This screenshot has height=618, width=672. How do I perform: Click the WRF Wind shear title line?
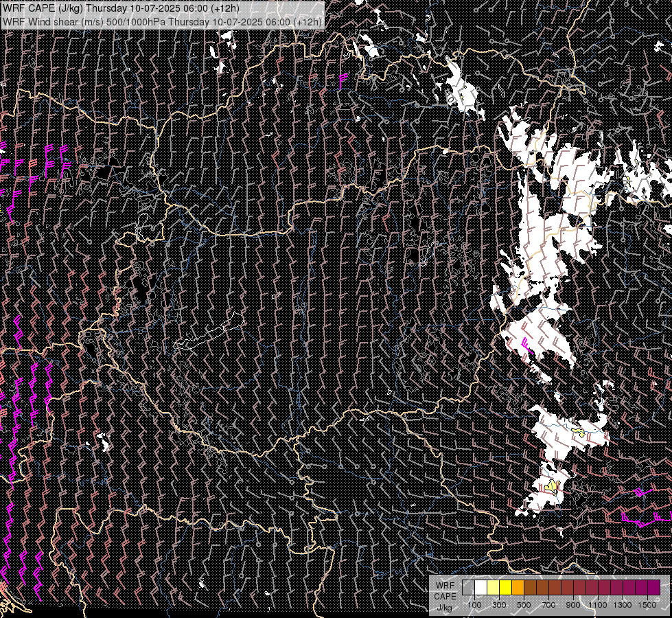click(162, 21)
